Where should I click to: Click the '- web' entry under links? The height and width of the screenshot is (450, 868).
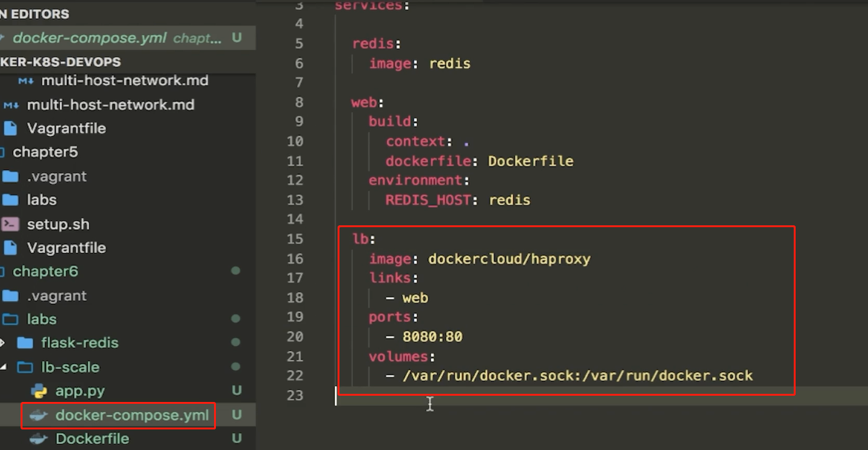[x=407, y=298]
